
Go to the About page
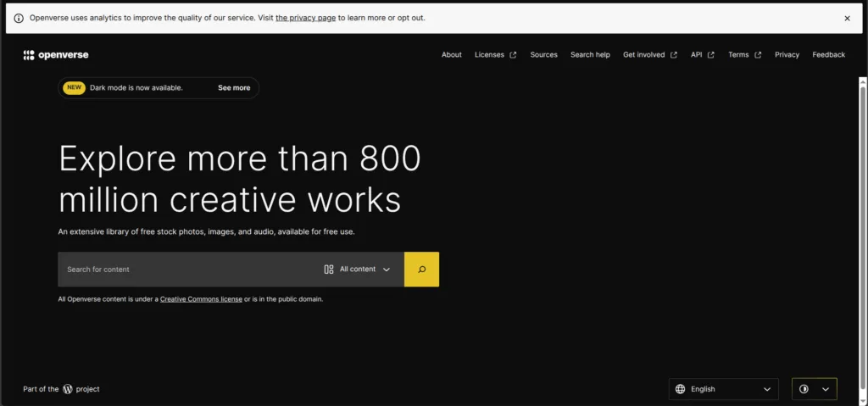click(452, 55)
